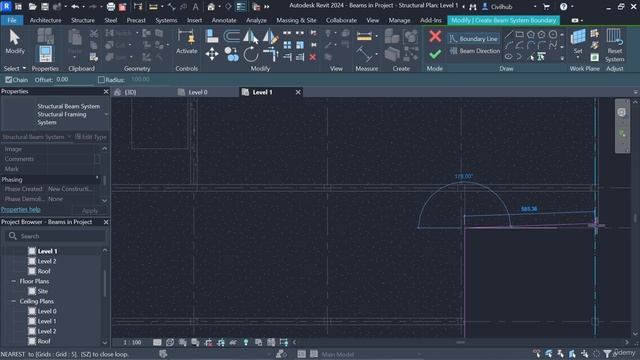Expand the Set work plane dropdown arrow
Viewport: 640px width, 360px height.
pos(578,58)
